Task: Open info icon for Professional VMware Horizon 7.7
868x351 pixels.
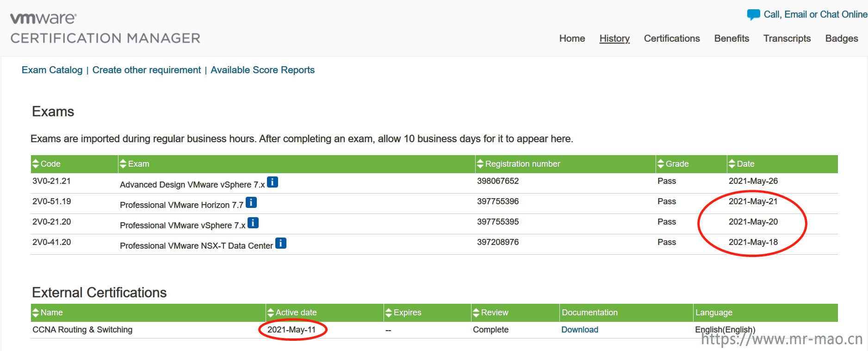Action: 251,202
